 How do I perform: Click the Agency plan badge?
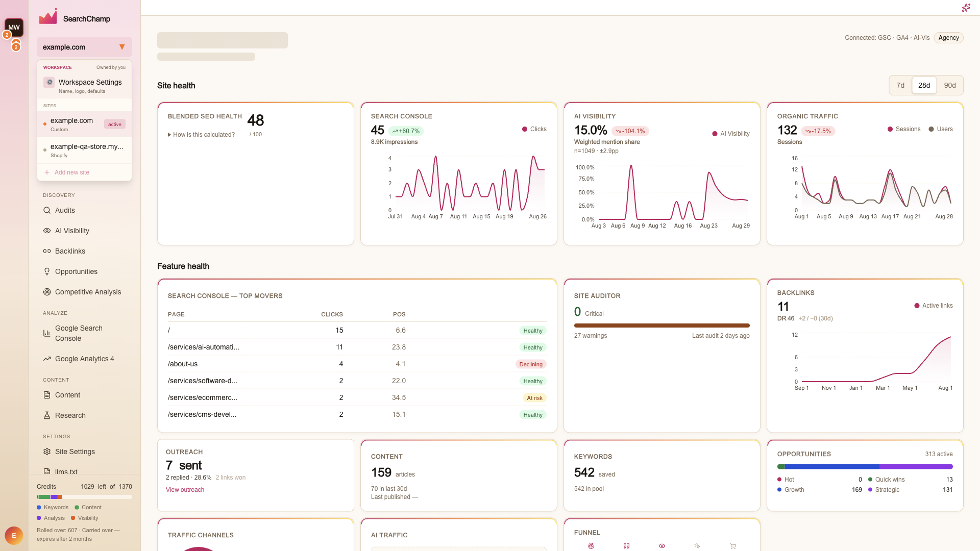click(948, 38)
